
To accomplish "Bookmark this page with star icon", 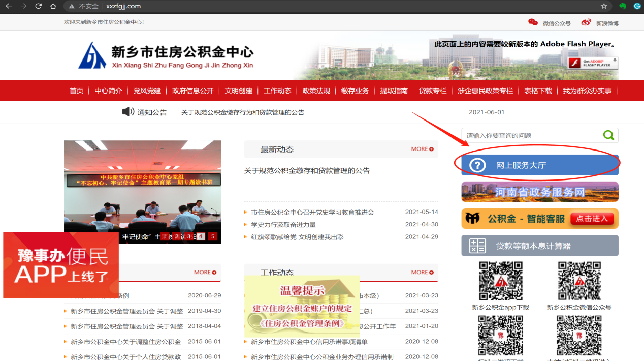I will coord(604,6).
